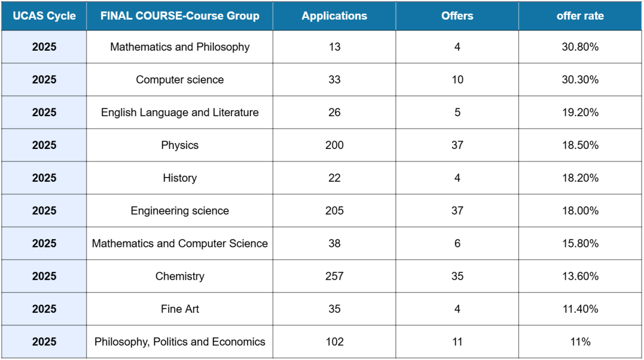
Task: Select the Applications column header
Action: pos(334,16)
